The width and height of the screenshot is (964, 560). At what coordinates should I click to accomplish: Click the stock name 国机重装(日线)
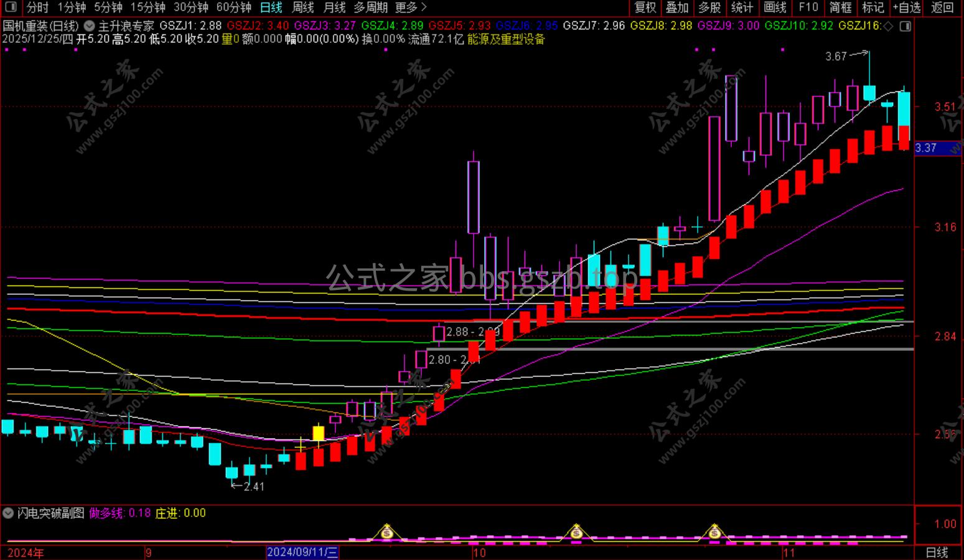click(41, 26)
